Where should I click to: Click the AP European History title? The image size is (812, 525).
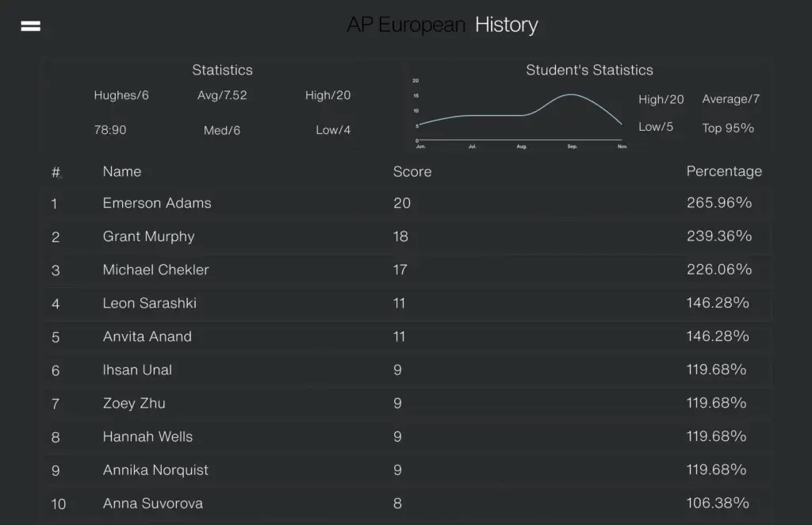point(442,25)
